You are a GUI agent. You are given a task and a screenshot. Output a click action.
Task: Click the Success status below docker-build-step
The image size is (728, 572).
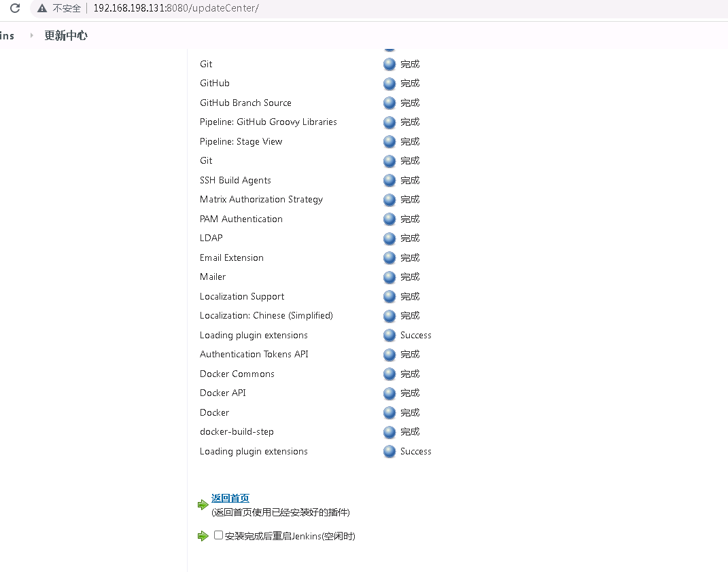415,451
